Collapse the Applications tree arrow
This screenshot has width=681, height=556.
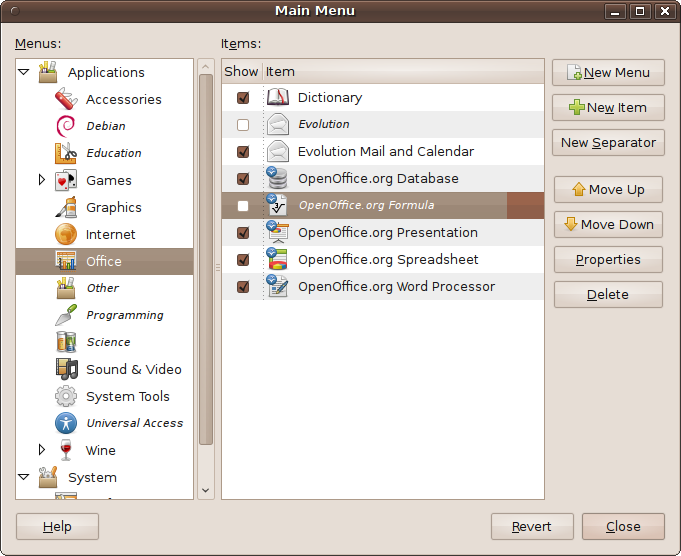(24, 73)
